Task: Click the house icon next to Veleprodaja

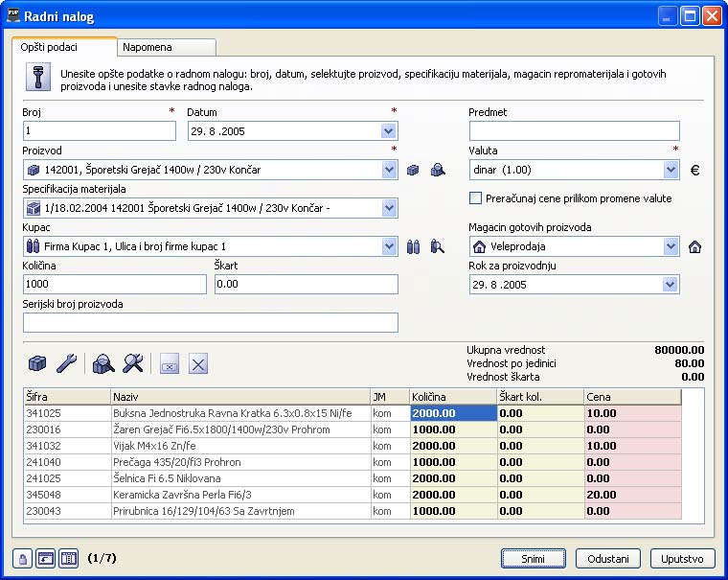Action: (694, 246)
